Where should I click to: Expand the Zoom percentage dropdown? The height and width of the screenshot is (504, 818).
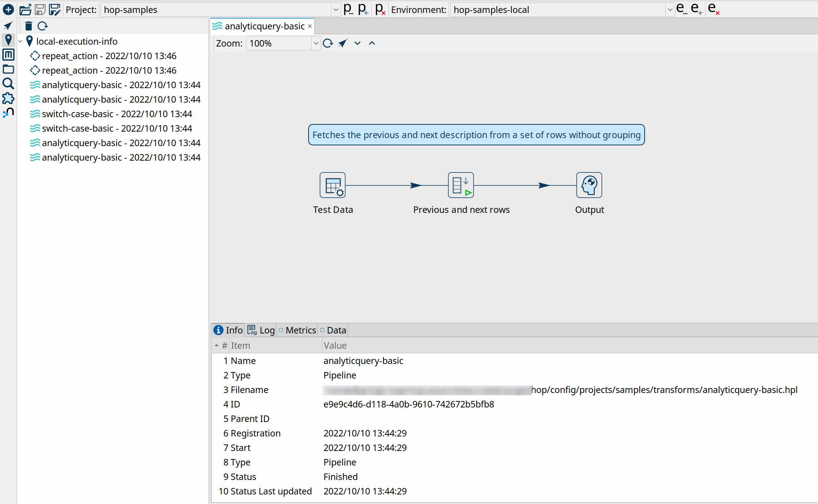click(316, 43)
